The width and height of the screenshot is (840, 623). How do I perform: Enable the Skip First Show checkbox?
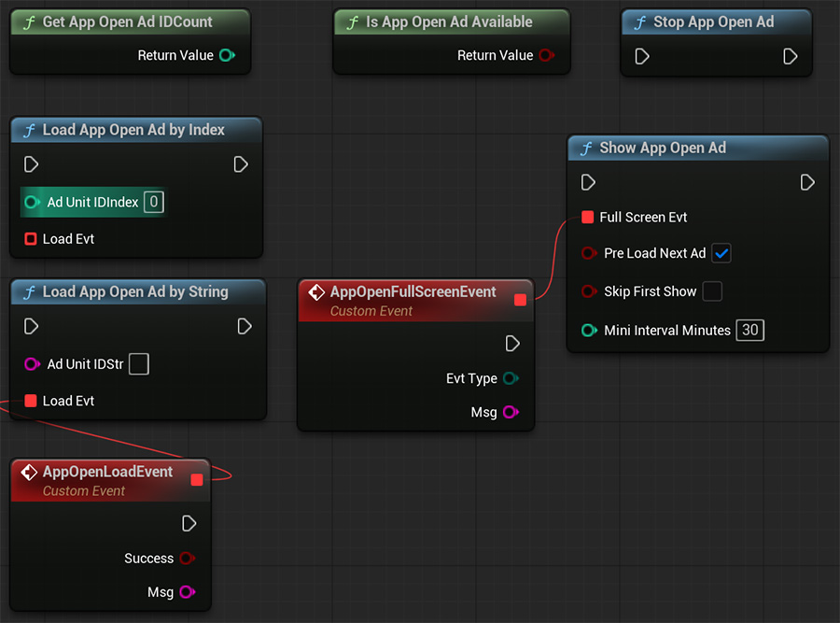[x=712, y=291]
